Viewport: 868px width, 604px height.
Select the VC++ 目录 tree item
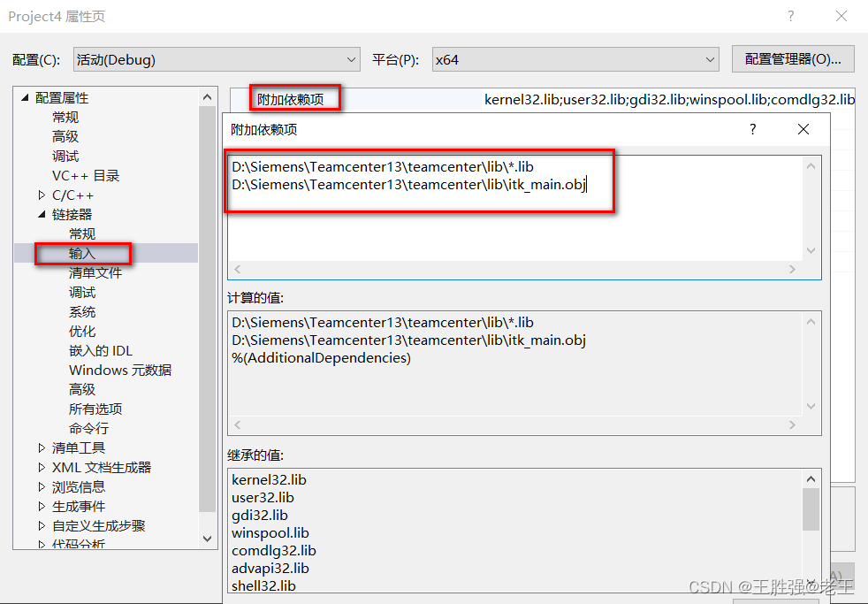coord(86,175)
